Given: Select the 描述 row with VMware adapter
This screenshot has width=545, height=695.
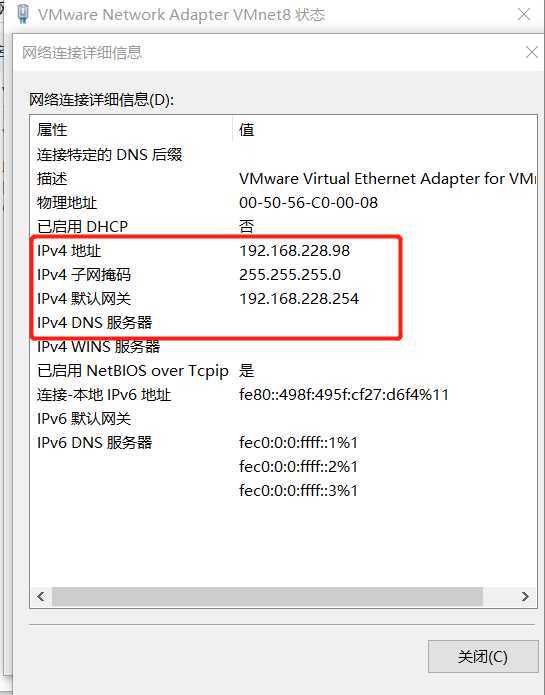Looking at the screenshot, I should click(284, 179).
